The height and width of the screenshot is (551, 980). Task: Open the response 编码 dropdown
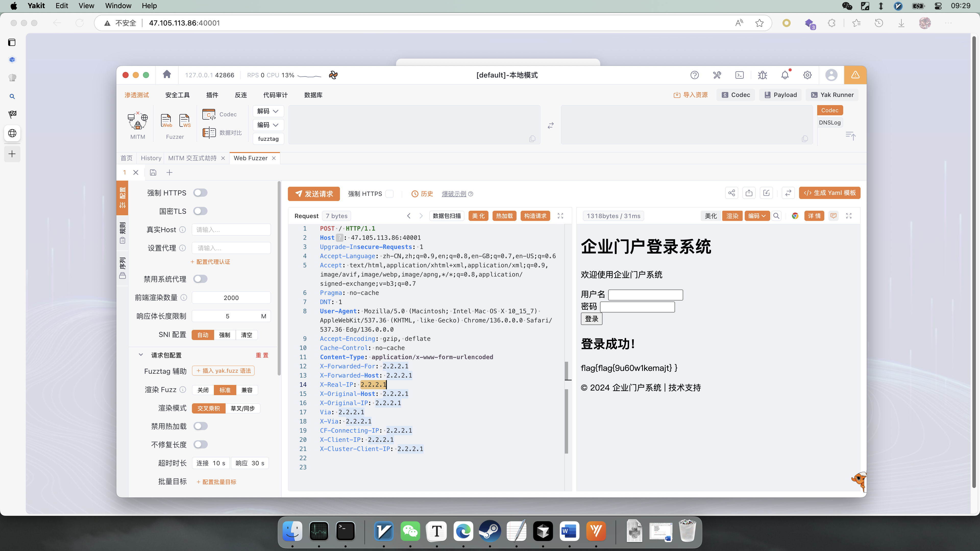pos(757,216)
